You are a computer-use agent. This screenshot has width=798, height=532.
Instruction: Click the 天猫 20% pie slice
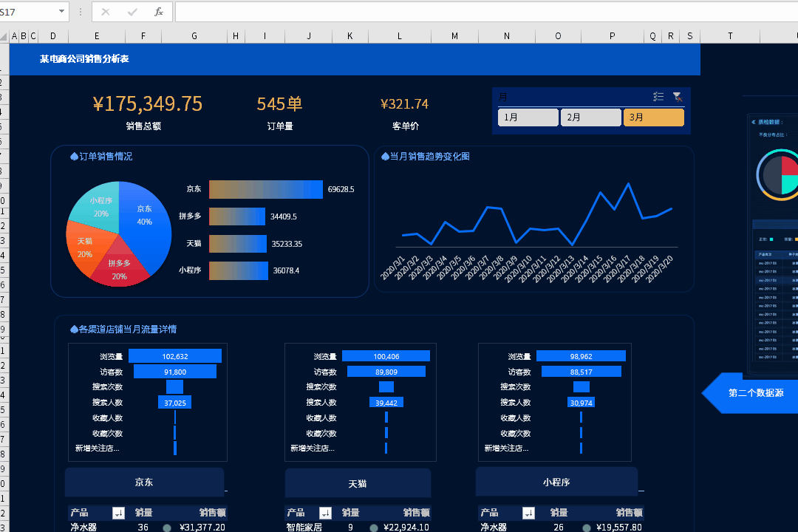(87, 248)
